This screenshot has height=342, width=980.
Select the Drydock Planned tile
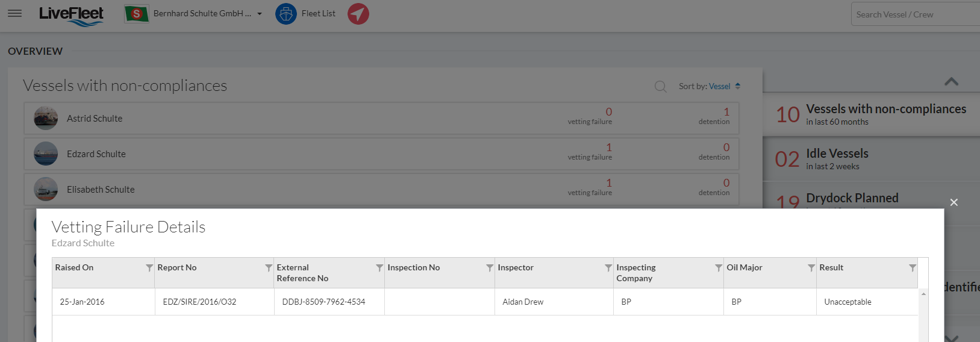[x=871, y=196]
